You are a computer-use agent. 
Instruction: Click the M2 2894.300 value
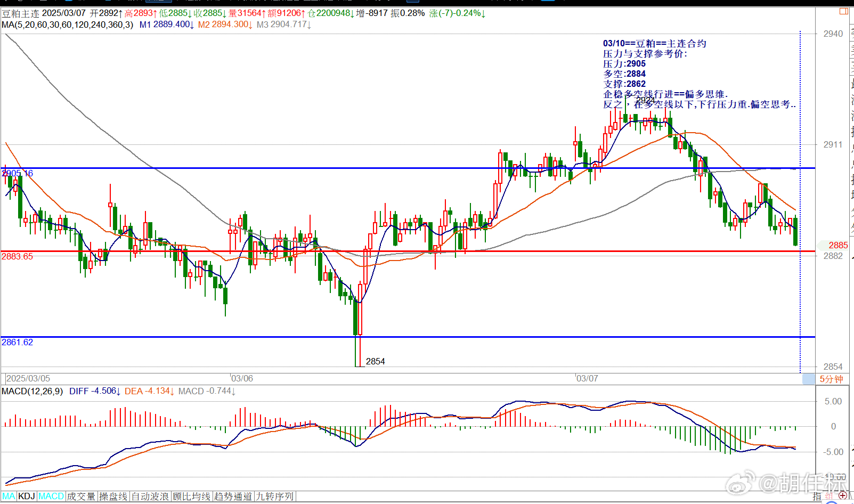pos(225,25)
